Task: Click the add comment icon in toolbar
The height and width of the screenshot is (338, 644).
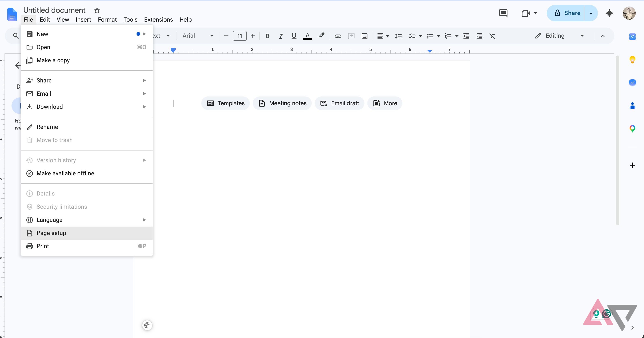Action: (351, 36)
